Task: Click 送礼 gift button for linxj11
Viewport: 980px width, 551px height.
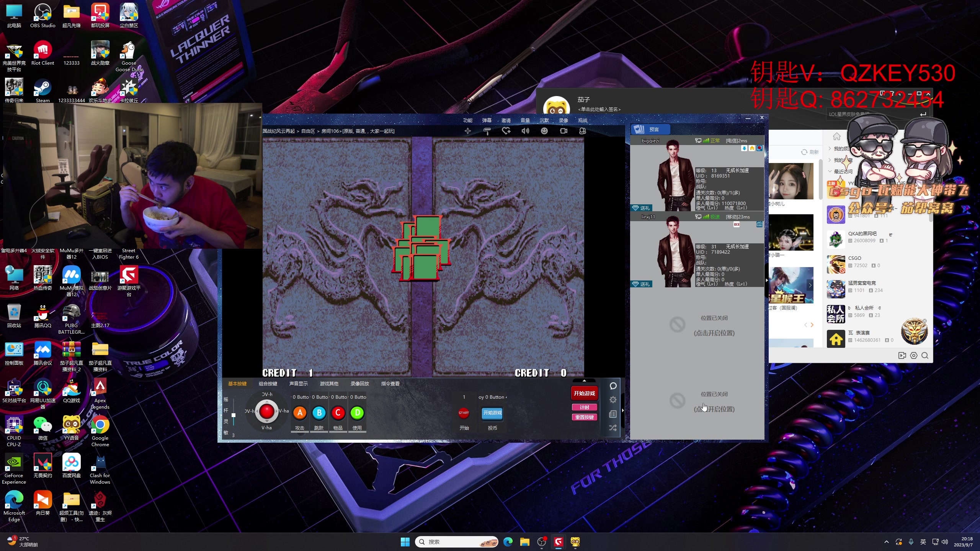Action: click(641, 284)
